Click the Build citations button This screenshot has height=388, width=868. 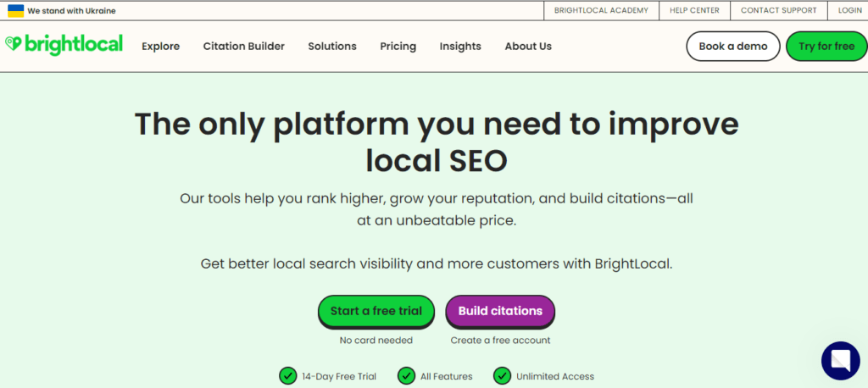coord(500,311)
